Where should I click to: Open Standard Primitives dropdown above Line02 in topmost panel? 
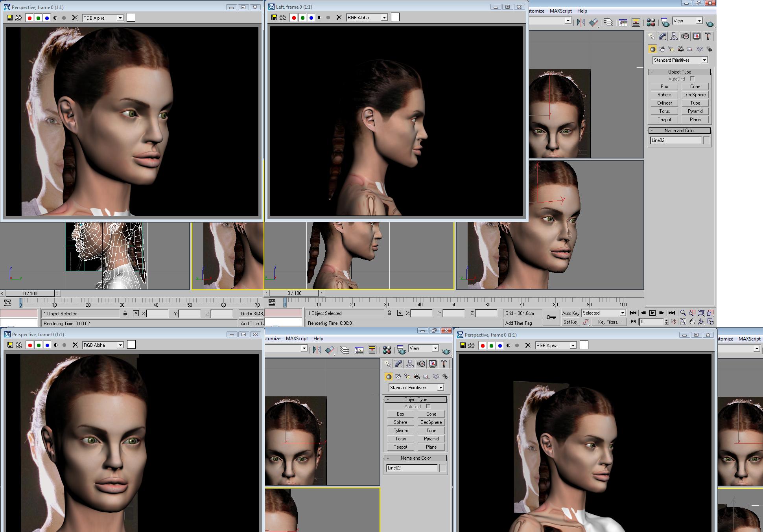pos(704,60)
